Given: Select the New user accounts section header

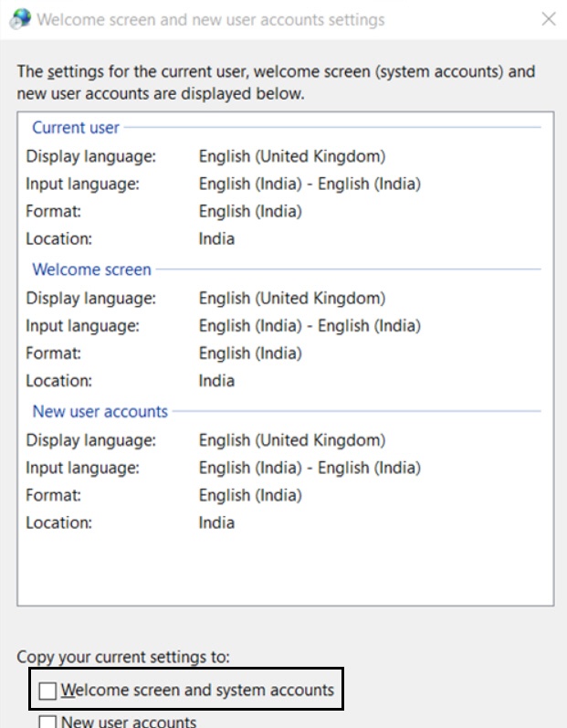Looking at the screenshot, I should pos(100,411).
